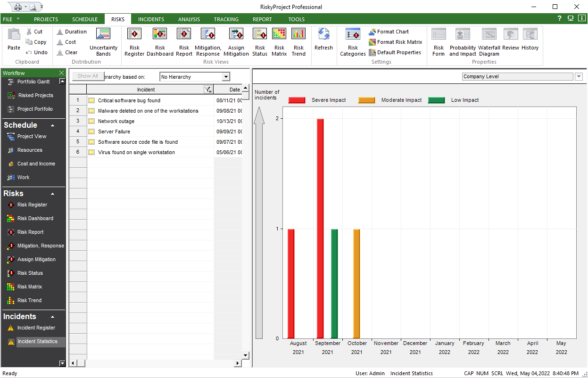Switch to the ANALYSIS ribbon tab
Image resolution: width=588 pixels, height=378 pixels.
point(189,19)
